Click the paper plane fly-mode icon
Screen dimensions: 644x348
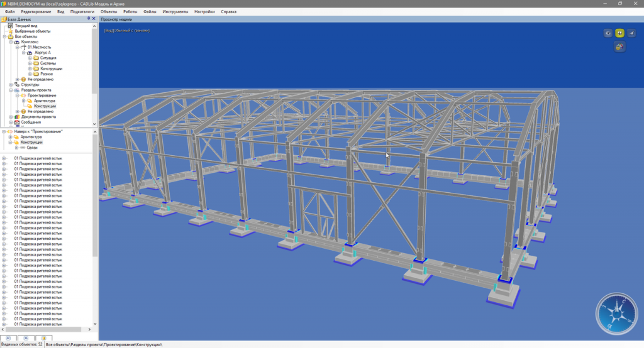tap(631, 33)
